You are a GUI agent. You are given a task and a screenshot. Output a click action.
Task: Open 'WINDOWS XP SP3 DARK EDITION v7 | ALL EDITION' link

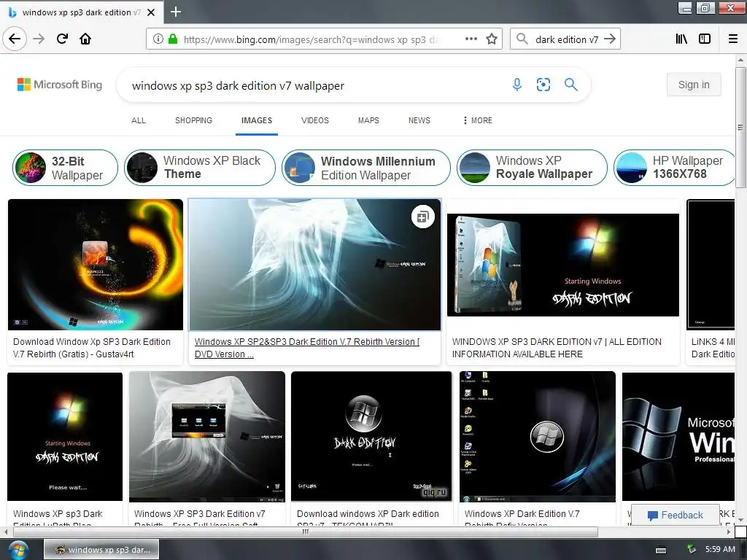click(x=557, y=348)
